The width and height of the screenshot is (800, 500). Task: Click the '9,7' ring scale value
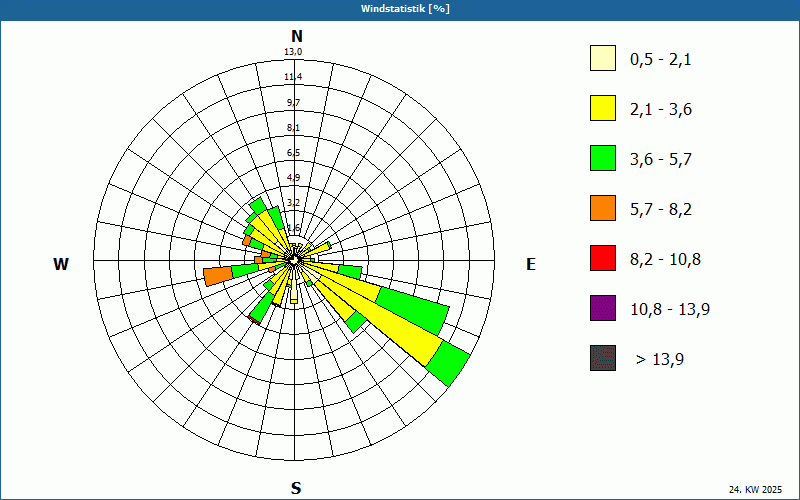click(293, 103)
